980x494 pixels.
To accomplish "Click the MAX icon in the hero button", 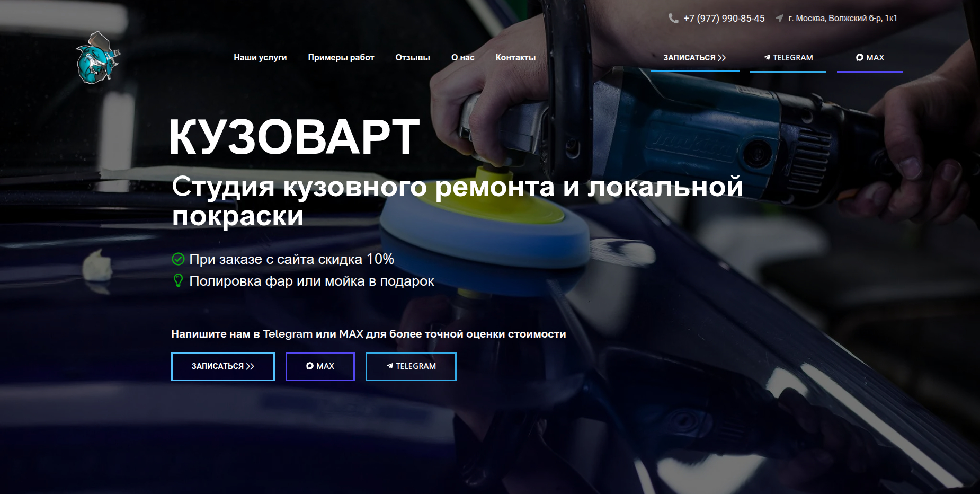I will [310, 366].
